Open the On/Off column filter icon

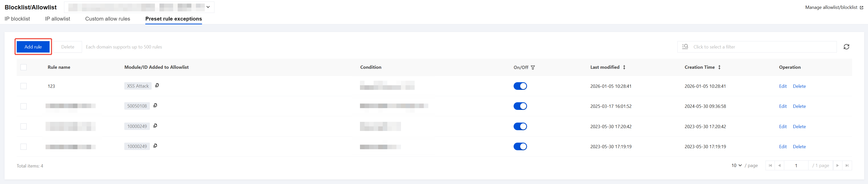coord(533,68)
